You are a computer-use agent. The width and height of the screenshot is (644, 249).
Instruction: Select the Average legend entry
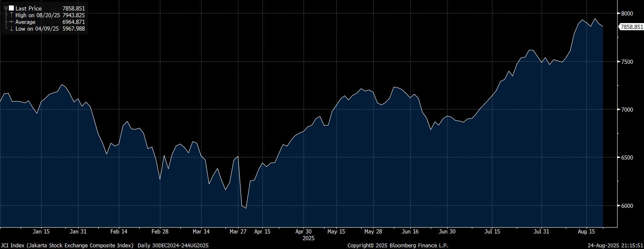pos(25,22)
